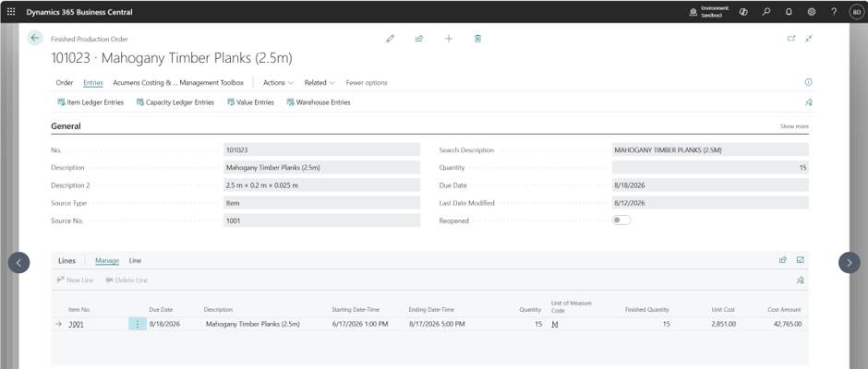The height and width of the screenshot is (369, 868).
Task: Open the search magnifier icon
Action: 766,12
